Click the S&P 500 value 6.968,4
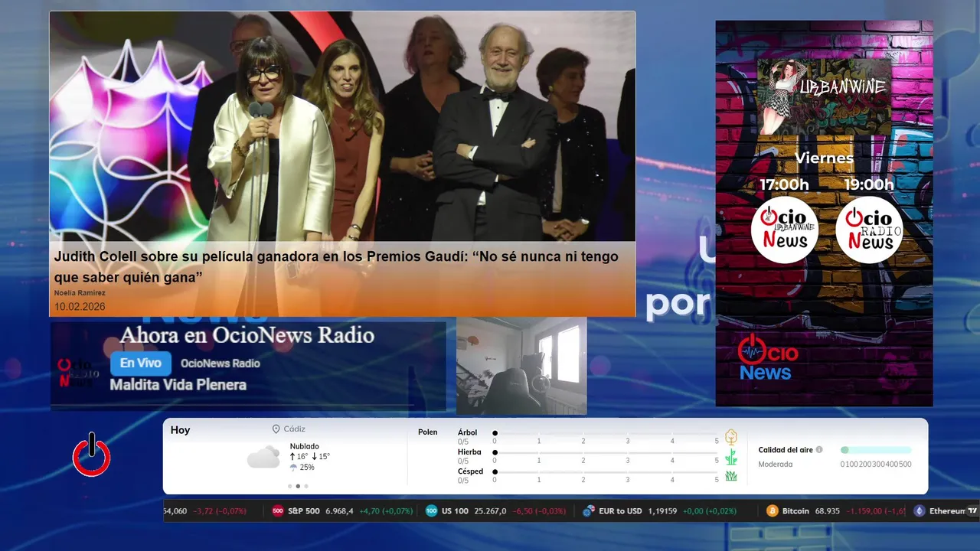 339,511
